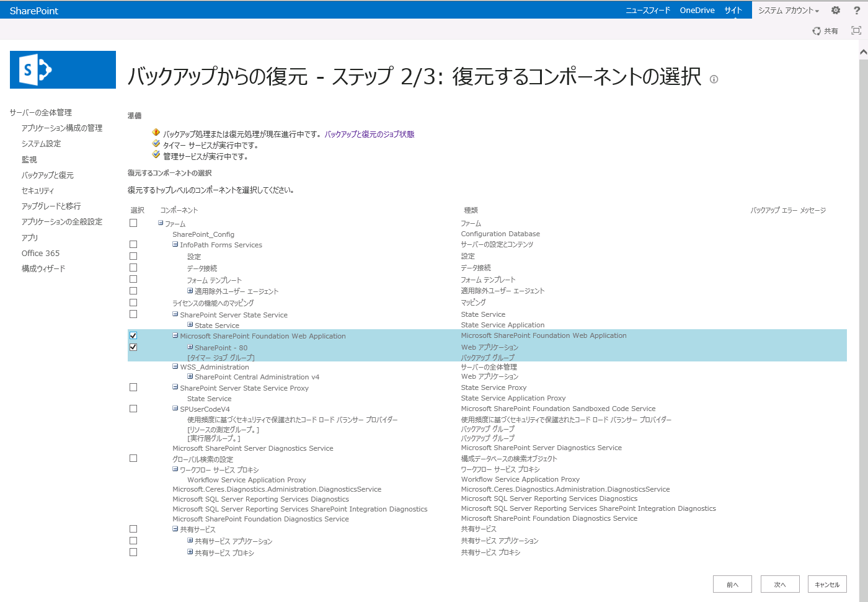Click the SharePoint site logo image
868x602 pixels.
coord(63,69)
